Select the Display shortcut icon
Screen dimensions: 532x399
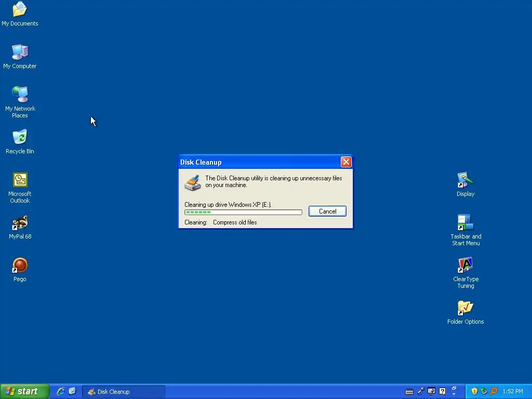pyautogui.click(x=465, y=184)
